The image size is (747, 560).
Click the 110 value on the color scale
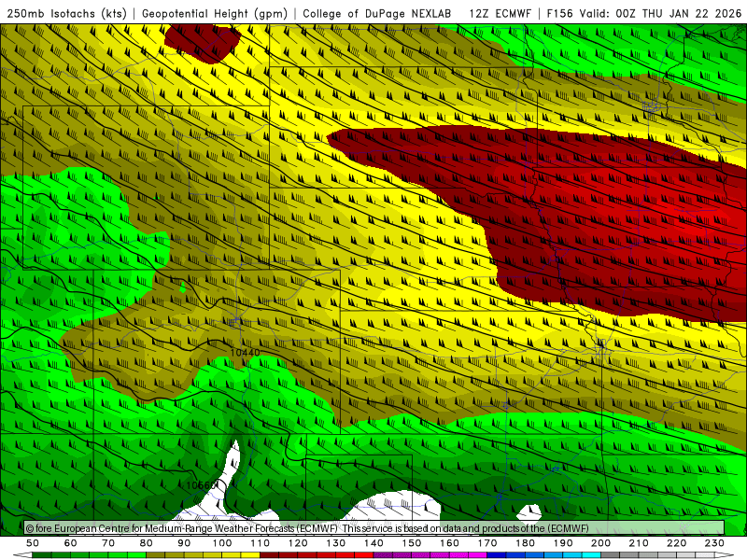pos(261,543)
